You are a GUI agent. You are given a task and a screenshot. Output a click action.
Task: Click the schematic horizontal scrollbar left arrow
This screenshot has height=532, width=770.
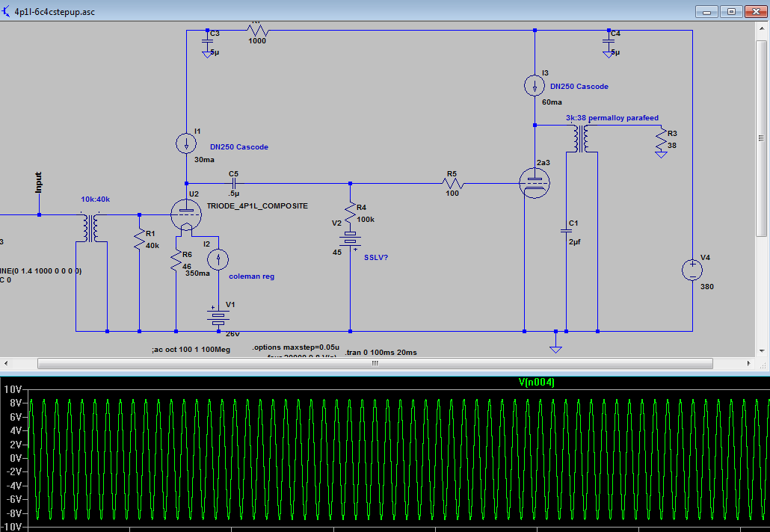pyautogui.click(x=6, y=363)
